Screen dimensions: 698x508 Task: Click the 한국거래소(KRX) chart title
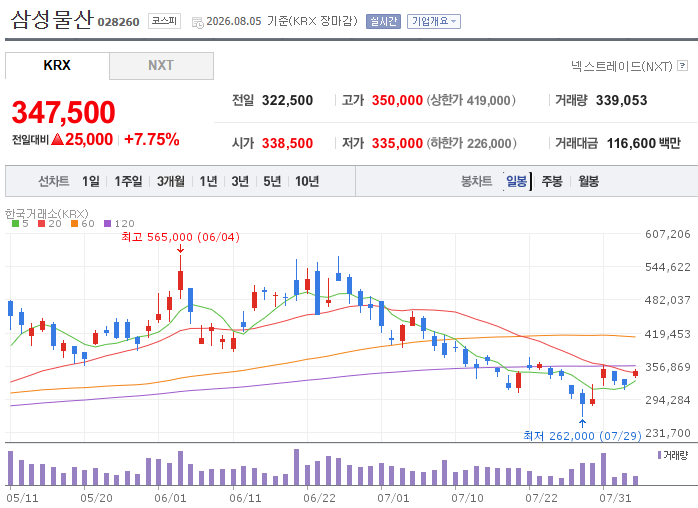[x=47, y=214]
